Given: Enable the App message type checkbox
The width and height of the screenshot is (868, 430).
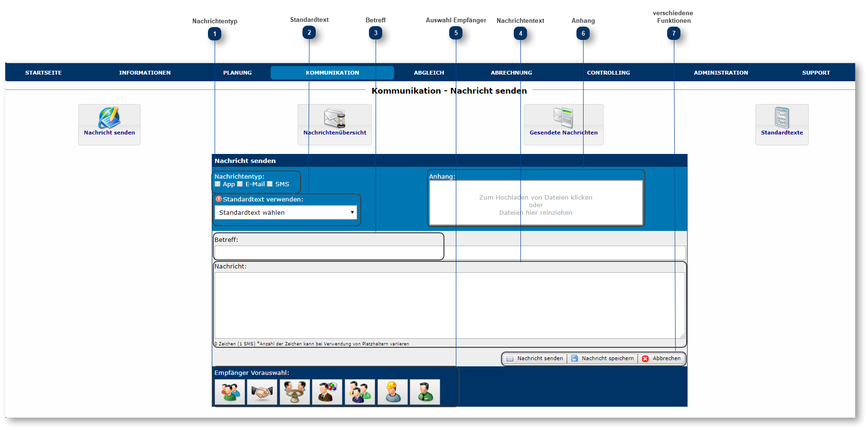Looking at the screenshot, I should click(217, 184).
